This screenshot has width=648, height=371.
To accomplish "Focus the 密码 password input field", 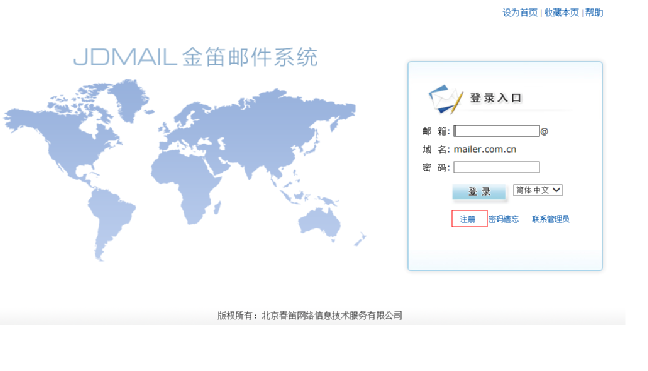I will point(496,167).
